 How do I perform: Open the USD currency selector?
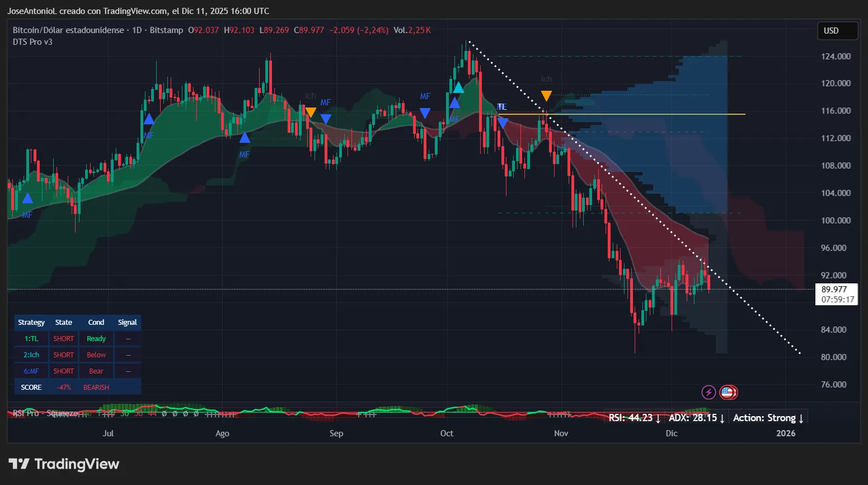tap(837, 31)
